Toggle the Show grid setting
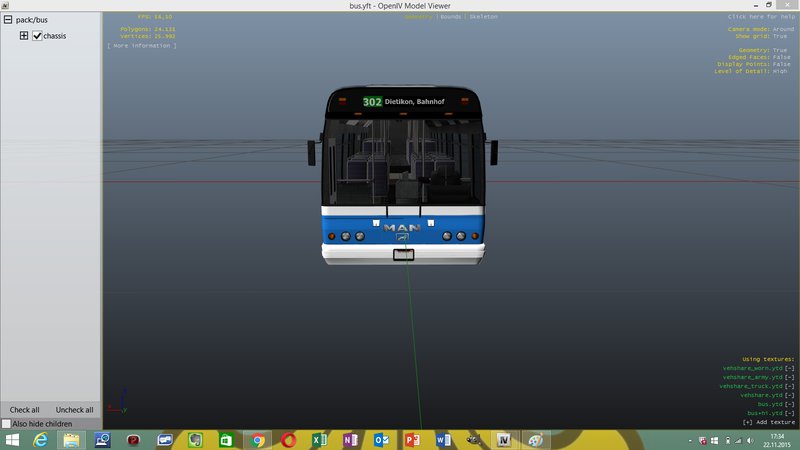Screen dimensions: 800x450 [x=761, y=36]
